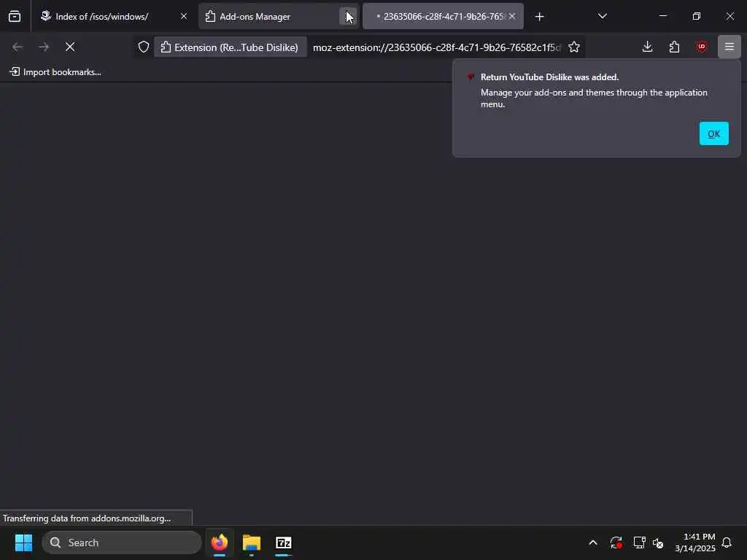Open the Firefox application menu
This screenshot has height=560, width=747.
(x=729, y=47)
